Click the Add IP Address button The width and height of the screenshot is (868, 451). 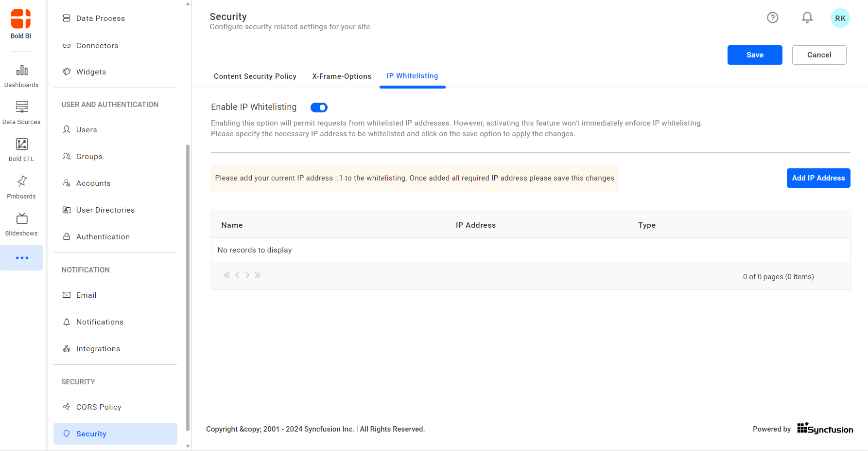coord(818,178)
